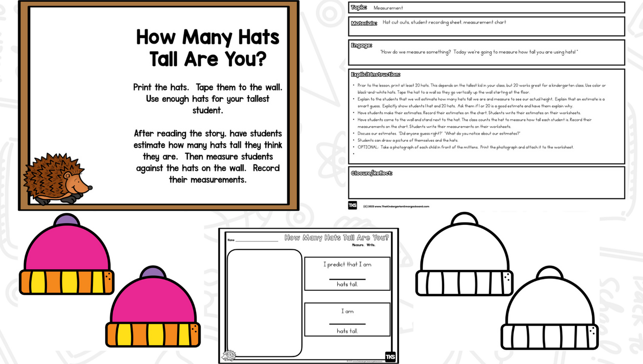Screen dimensions: 643x364
Task: Click the Materials section heading
Action: 364,23
